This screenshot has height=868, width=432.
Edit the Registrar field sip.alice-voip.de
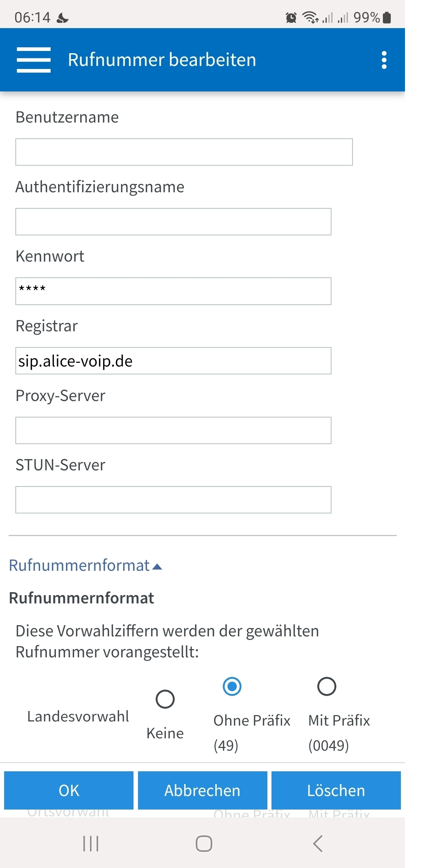(x=173, y=361)
